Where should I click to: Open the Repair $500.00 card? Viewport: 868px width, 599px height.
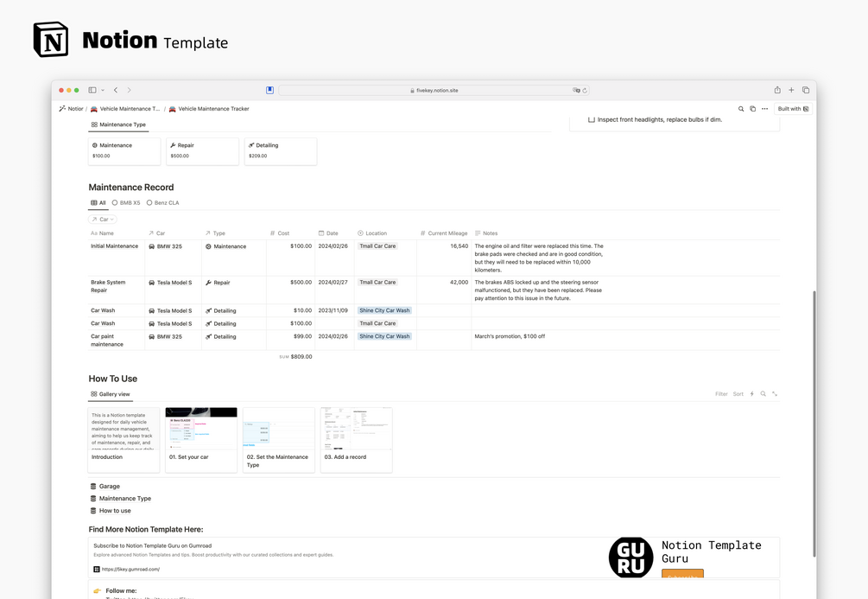(203, 151)
